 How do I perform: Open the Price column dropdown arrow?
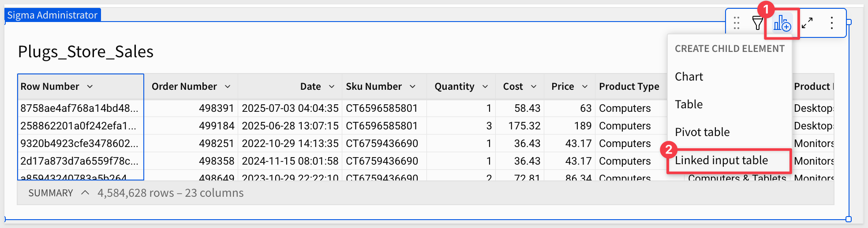[x=585, y=87]
